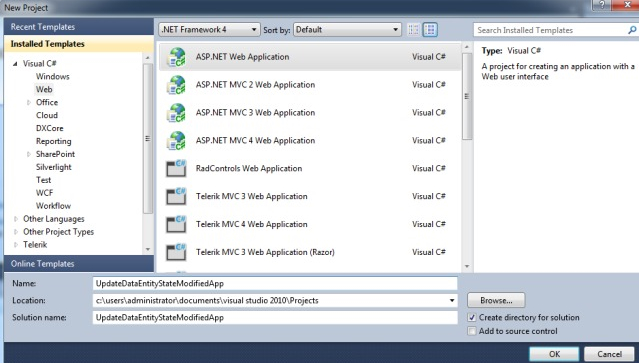Click category tree scroll up arrow

pos(148,58)
